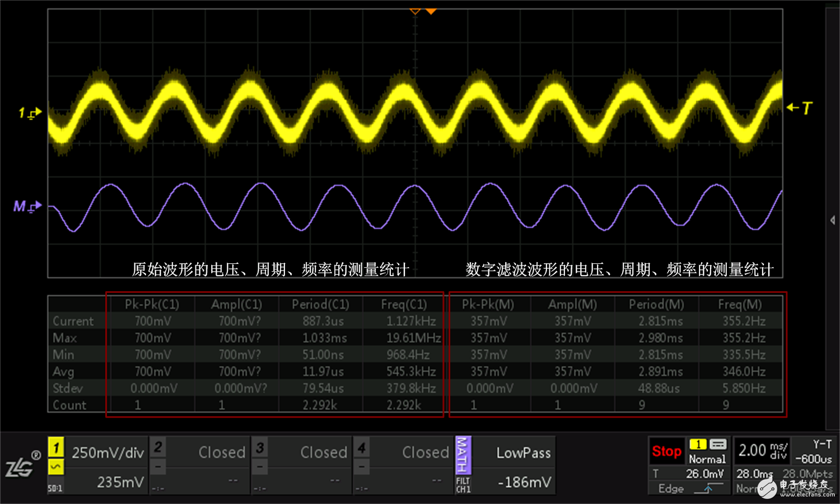
Task: Open the 250mV/div vertical scale setting
Action: 108,452
